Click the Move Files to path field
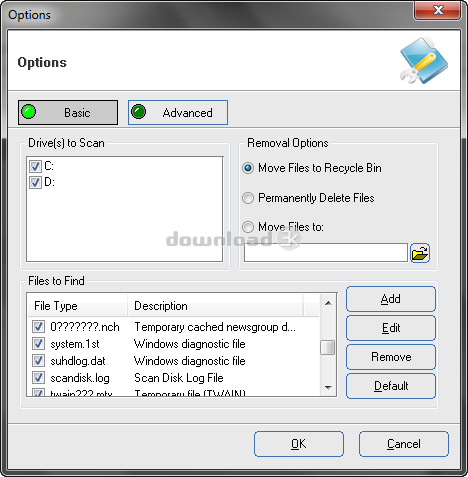The image size is (468, 477). coord(326,253)
